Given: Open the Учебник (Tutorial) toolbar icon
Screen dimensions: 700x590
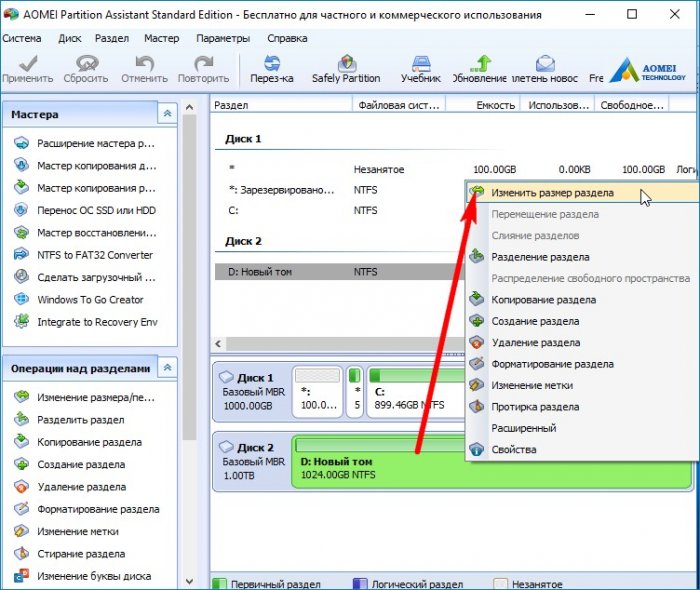Looking at the screenshot, I should (x=421, y=69).
